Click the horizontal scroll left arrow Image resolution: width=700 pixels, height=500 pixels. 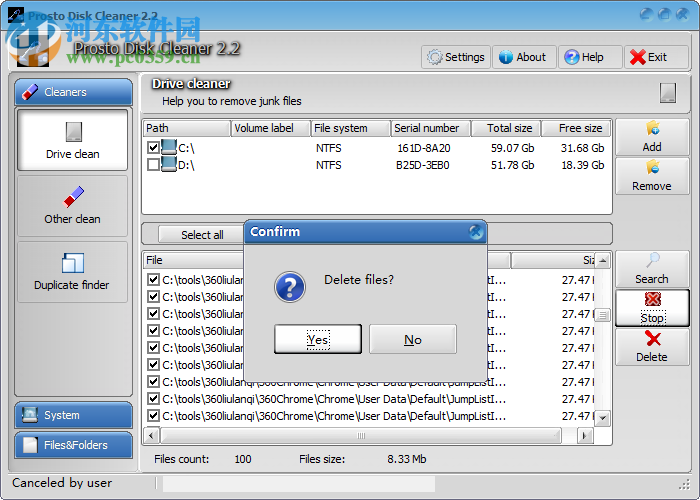pos(151,435)
